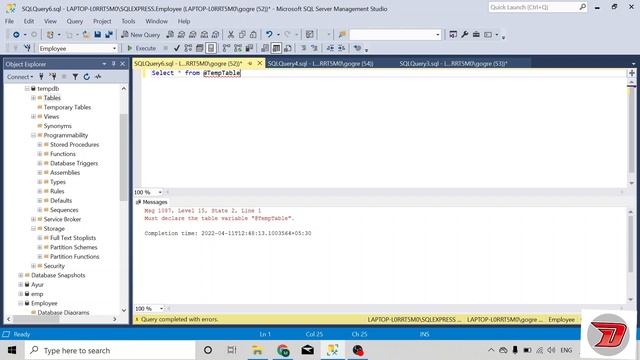Click the Properties wrench icon
This screenshot has width=640, height=360.
pyautogui.click(x=464, y=35)
